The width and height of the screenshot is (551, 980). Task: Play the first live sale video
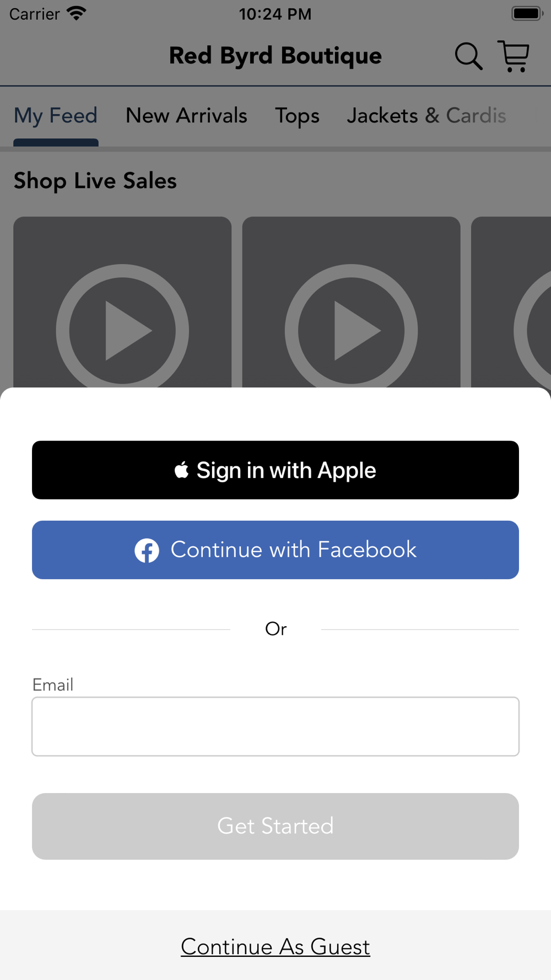coord(122,331)
